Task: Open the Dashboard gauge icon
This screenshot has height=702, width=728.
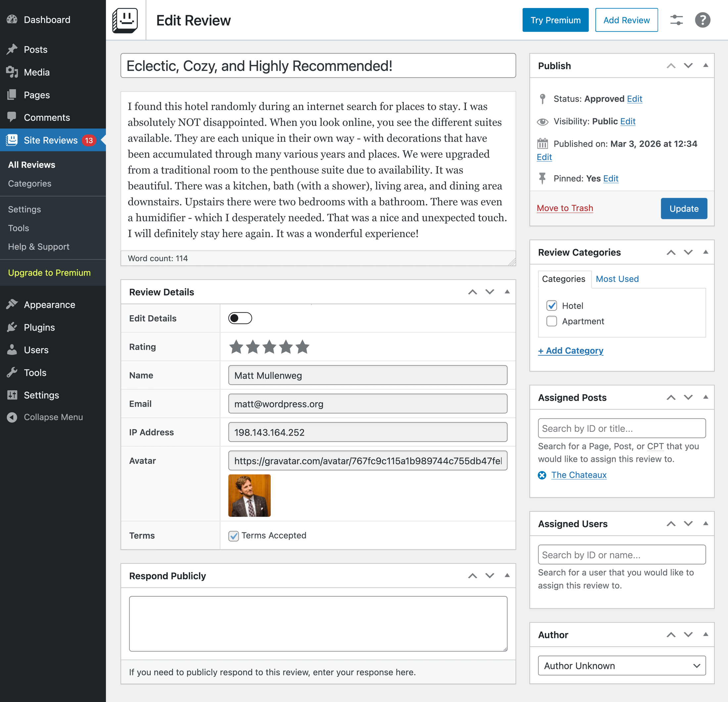Action: 12,20
